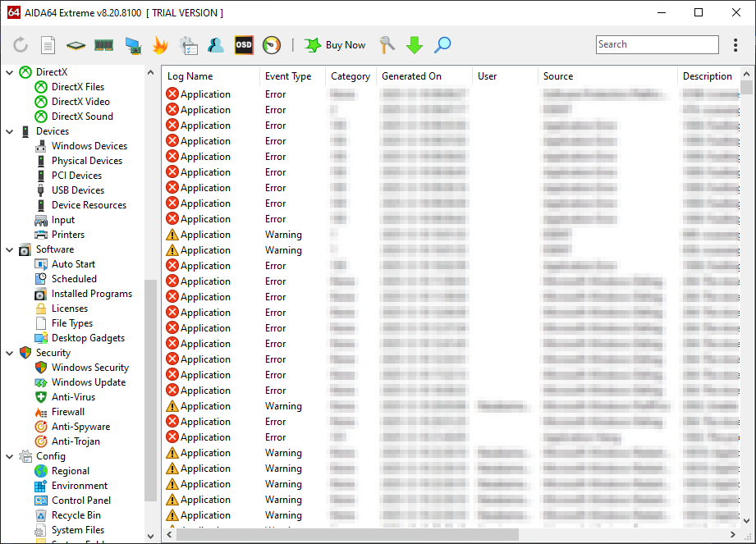The width and height of the screenshot is (756, 544).
Task: Select USB Devices in the sidebar
Action: [77, 190]
